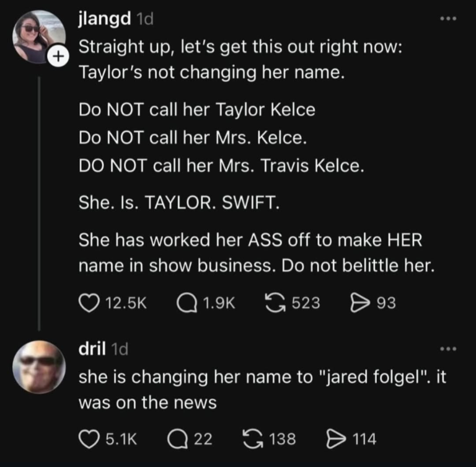Open dril's profile from the username
This screenshot has width=476, height=467.
(91, 349)
